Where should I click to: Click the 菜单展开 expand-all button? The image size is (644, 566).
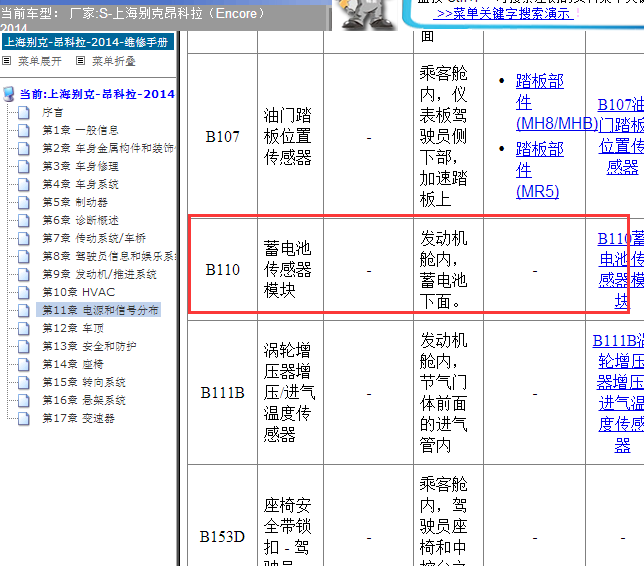pyautogui.click(x=40, y=61)
